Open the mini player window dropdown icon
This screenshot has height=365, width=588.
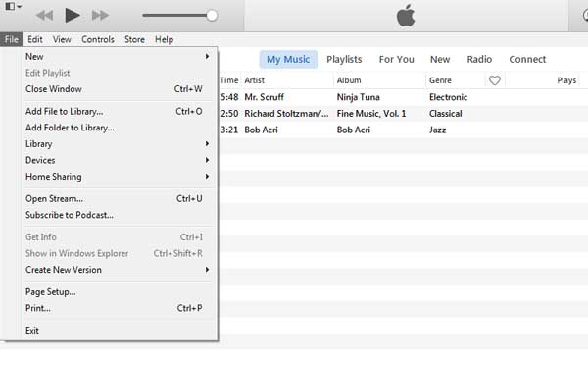[x=14, y=7]
